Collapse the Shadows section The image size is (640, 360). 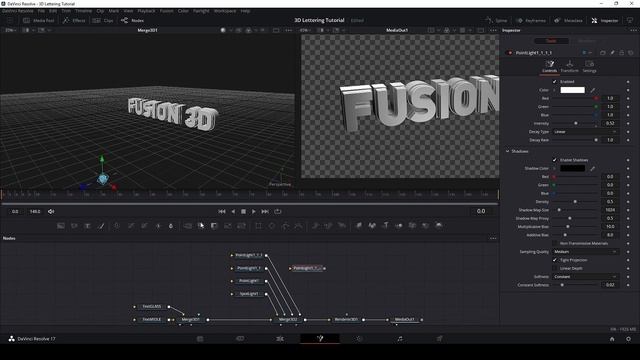(507, 151)
